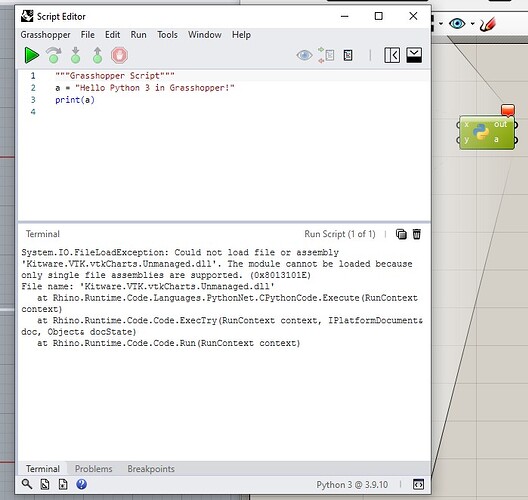This screenshot has width=528, height=500.
Task: Click code line 4 in the editor
Action: click(224, 112)
